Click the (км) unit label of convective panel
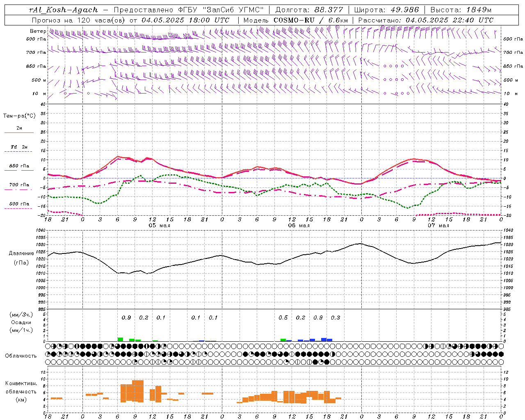The image size is (525, 420). tap(21, 399)
